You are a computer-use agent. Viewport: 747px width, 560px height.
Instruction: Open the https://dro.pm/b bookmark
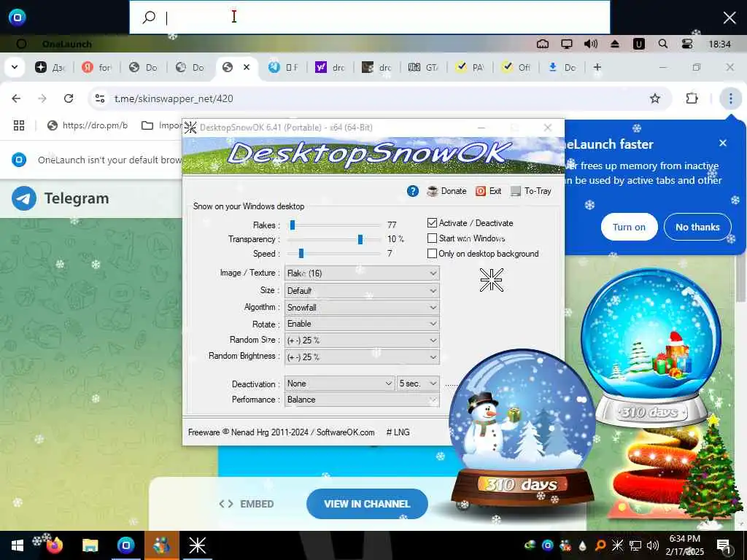(88, 125)
